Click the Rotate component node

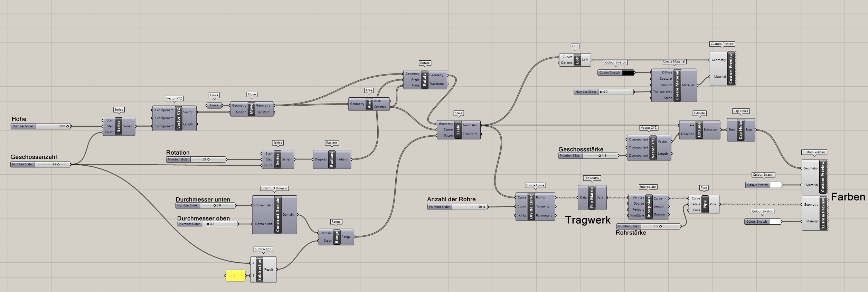(425, 80)
